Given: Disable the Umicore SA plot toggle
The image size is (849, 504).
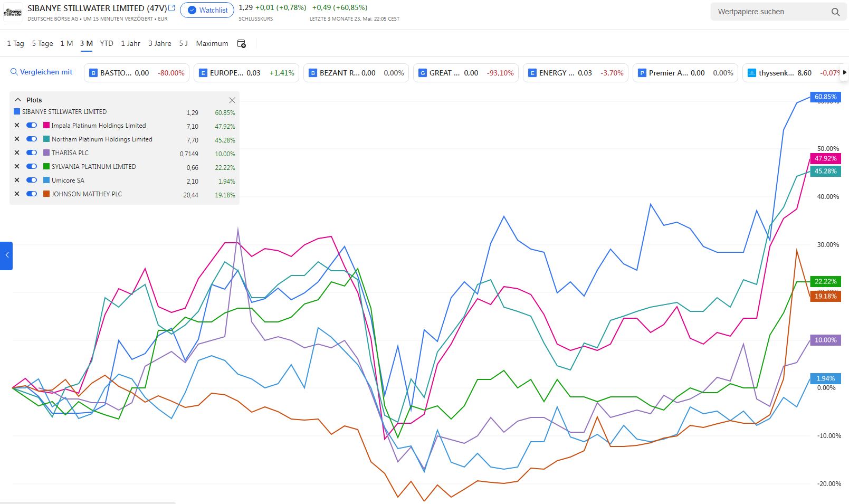Looking at the screenshot, I should (32, 180).
